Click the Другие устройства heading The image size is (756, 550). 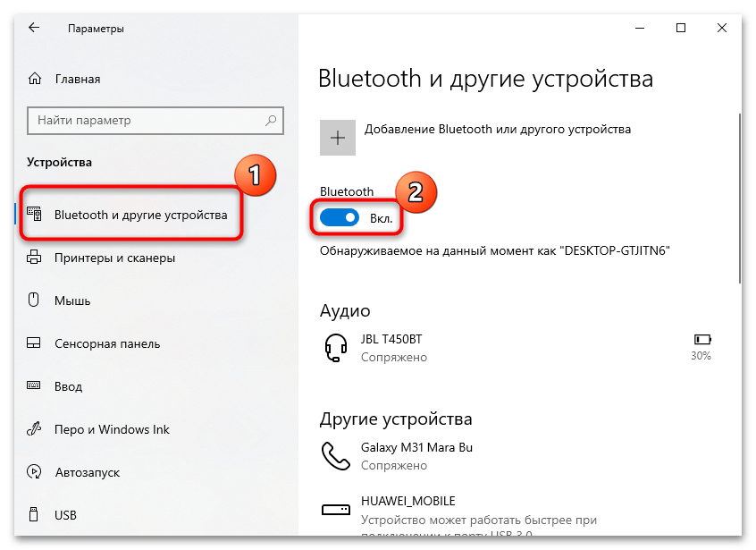click(x=396, y=419)
